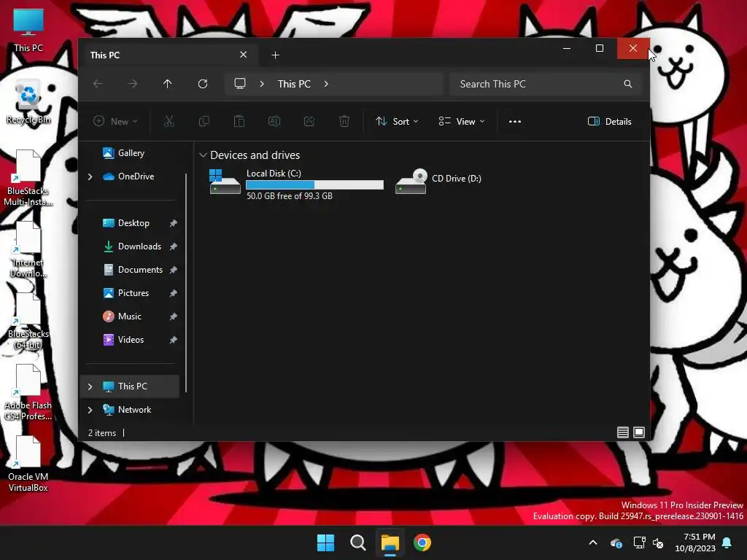Switch to large thumbnails view icon
Image resolution: width=747 pixels, height=560 pixels.
639,432
